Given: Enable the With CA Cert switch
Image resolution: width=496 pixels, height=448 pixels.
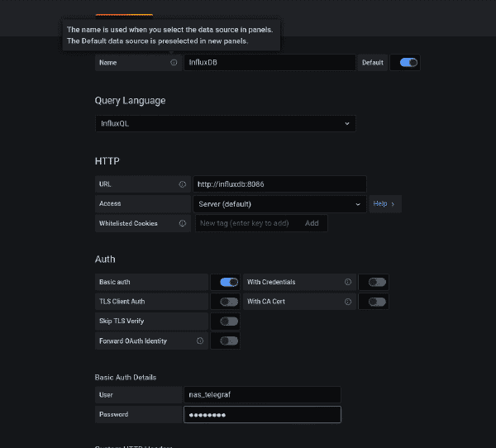Looking at the screenshot, I should (x=377, y=302).
